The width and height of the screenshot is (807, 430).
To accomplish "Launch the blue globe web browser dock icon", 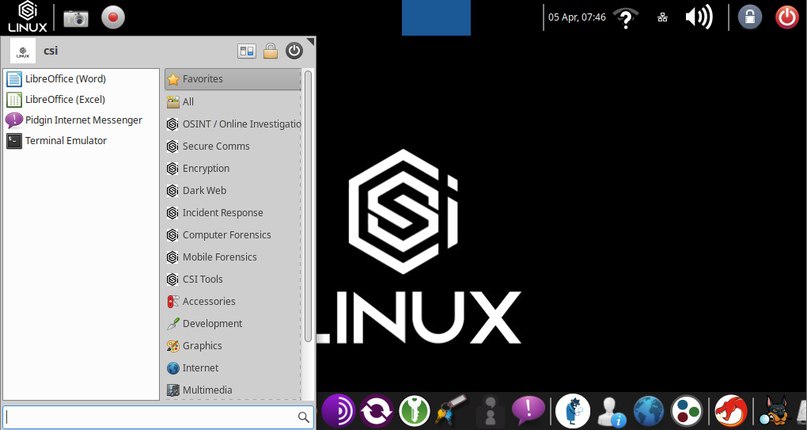I will (648, 411).
